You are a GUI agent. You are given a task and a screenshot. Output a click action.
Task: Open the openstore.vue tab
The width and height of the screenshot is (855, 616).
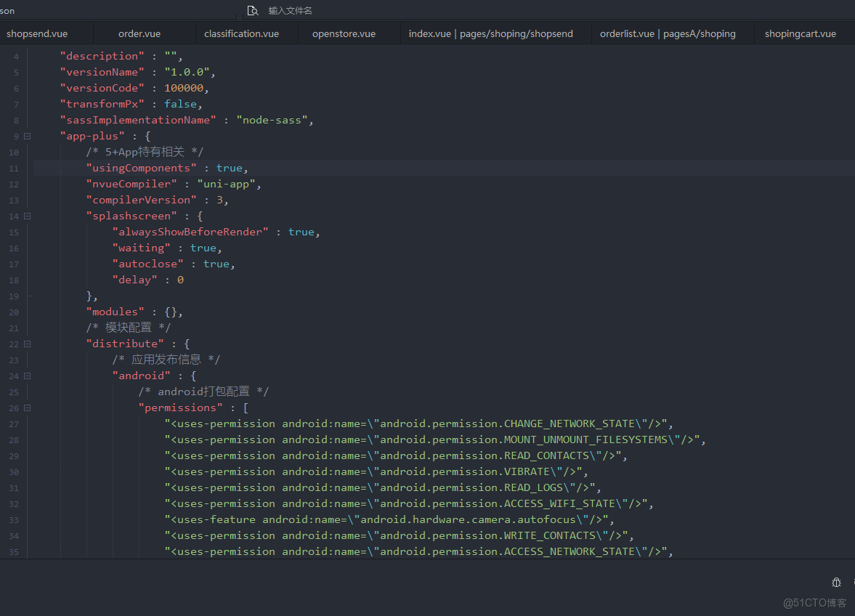click(x=344, y=33)
